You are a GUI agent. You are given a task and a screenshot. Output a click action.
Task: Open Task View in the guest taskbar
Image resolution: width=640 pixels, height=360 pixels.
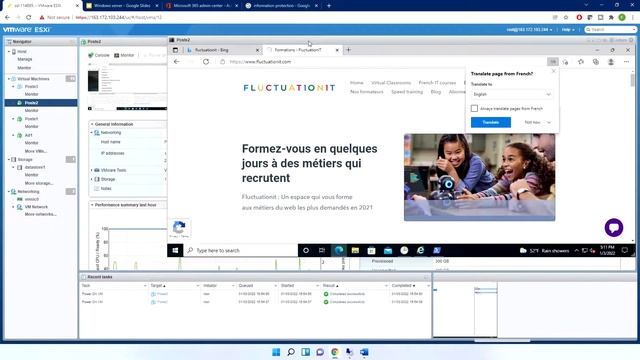(322, 250)
